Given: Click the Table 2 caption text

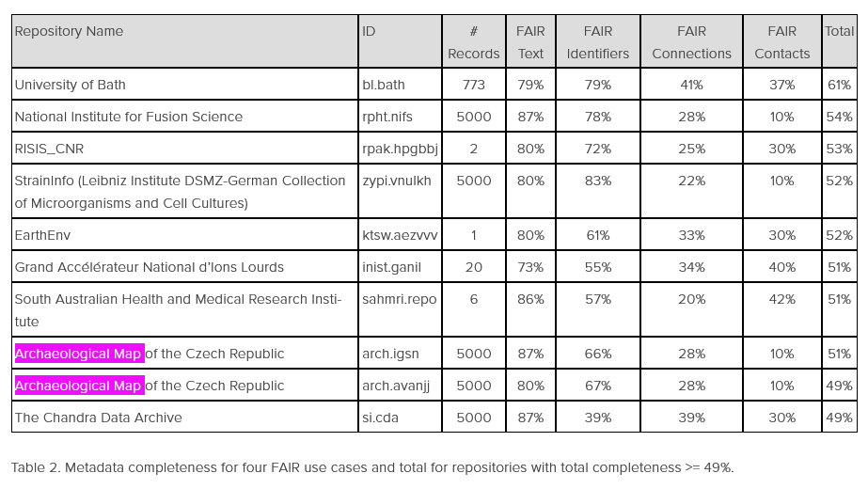Looking at the screenshot, I should (372, 467).
